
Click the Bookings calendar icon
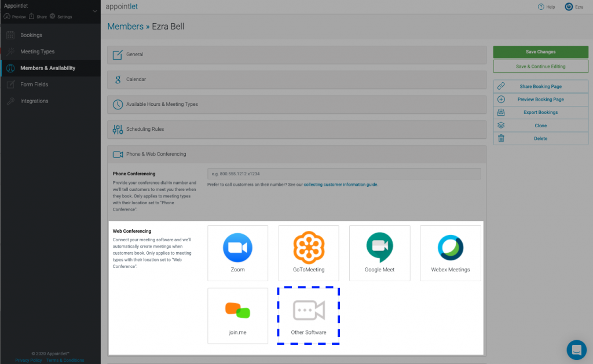10,35
